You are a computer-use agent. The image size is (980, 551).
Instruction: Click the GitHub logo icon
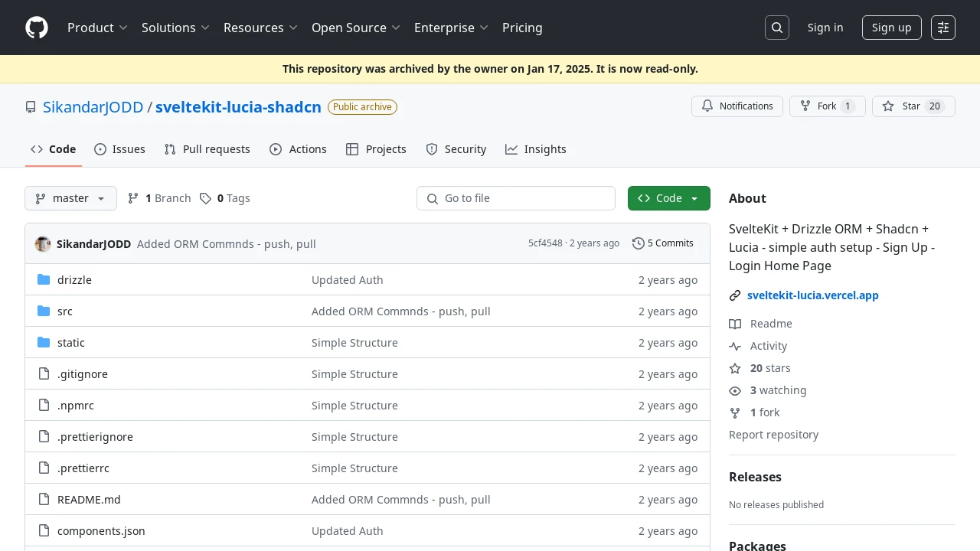pos(37,28)
